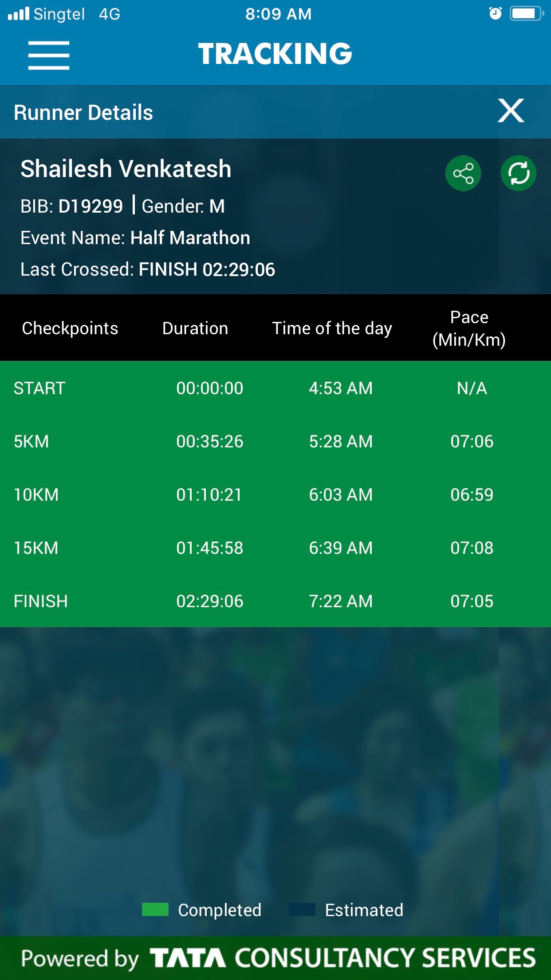The width and height of the screenshot is (551, 980).
Task: Close the Runner Details panel
Action: (x=511, y=111)
